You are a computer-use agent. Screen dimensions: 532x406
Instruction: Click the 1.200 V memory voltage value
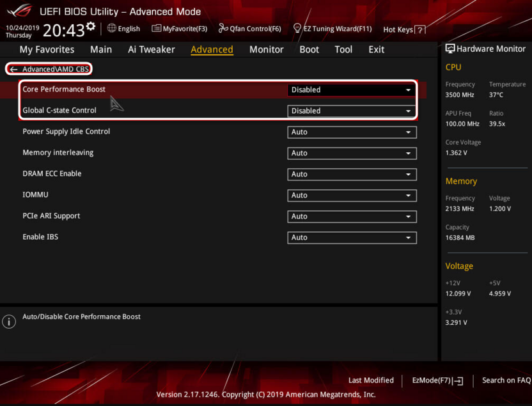[500, 209]
